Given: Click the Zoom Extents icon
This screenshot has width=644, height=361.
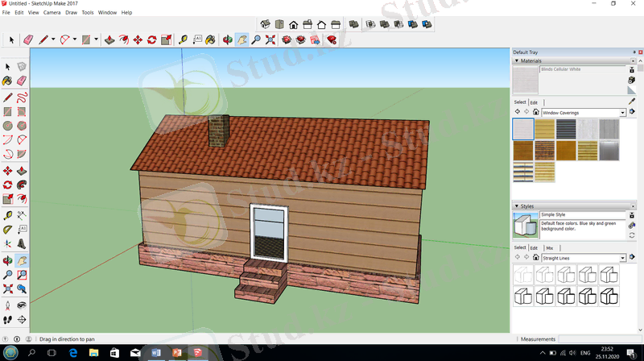Looking at the screenshot, I should [270, 39].
